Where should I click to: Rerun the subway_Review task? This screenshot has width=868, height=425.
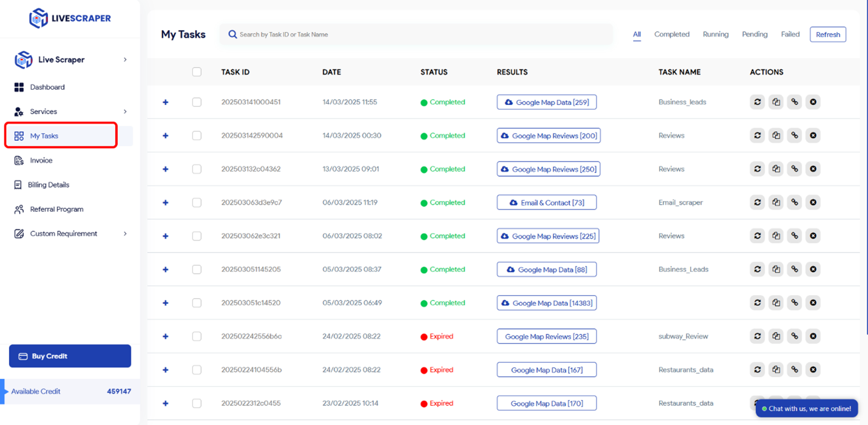click(757, 336)
